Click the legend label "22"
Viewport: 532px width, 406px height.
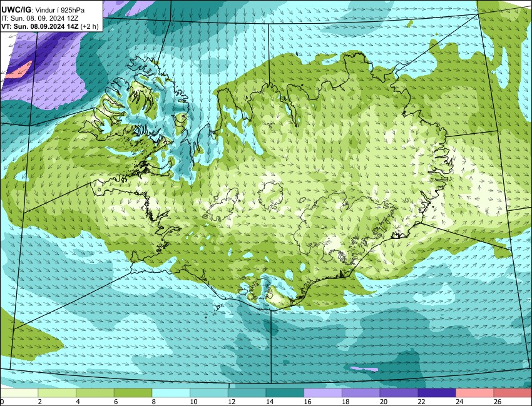tap(422, 402)
